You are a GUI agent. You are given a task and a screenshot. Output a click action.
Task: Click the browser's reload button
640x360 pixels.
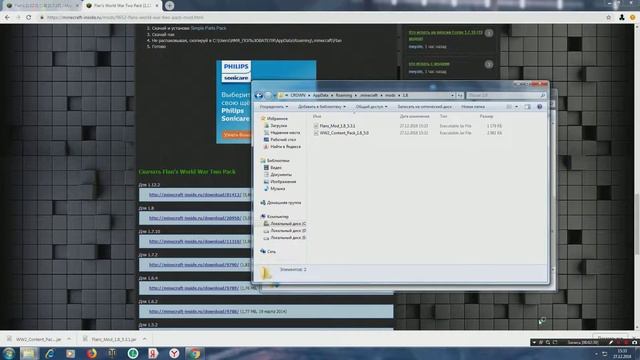tap(29, 18)
